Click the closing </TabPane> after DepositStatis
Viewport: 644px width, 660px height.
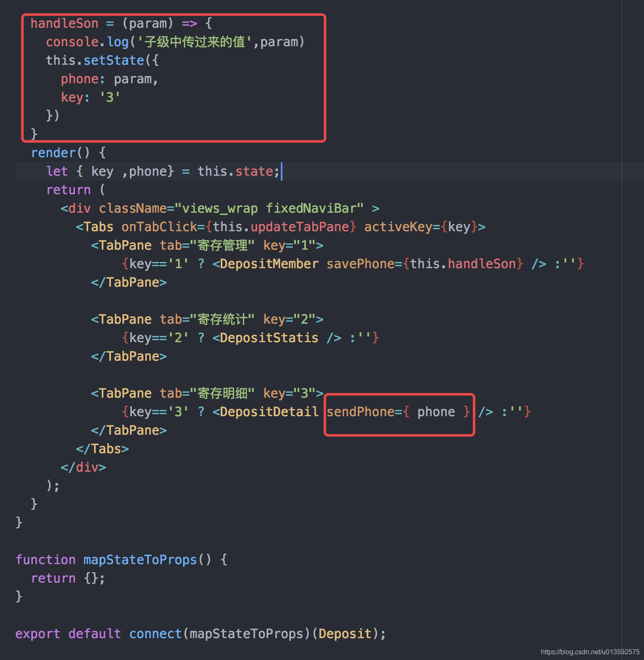(129, 356)
